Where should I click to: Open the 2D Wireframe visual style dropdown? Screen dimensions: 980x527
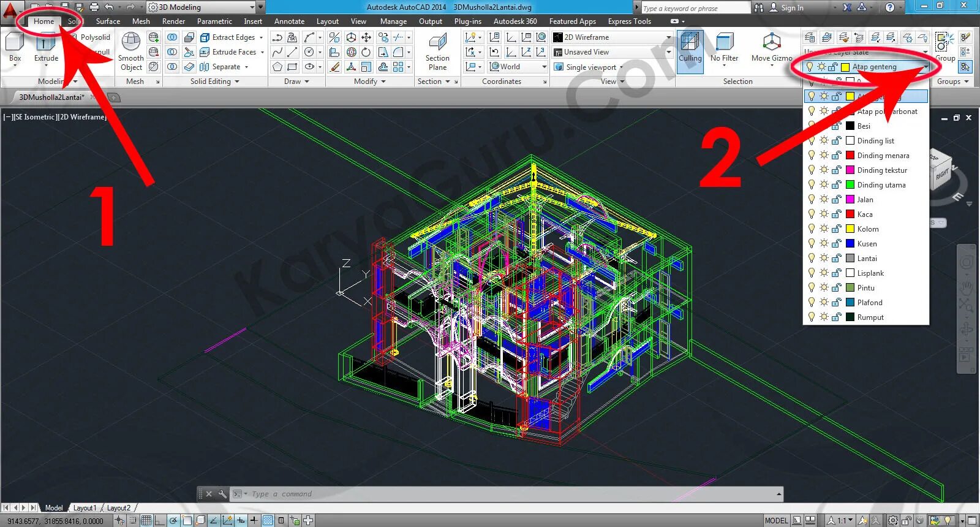611,37
